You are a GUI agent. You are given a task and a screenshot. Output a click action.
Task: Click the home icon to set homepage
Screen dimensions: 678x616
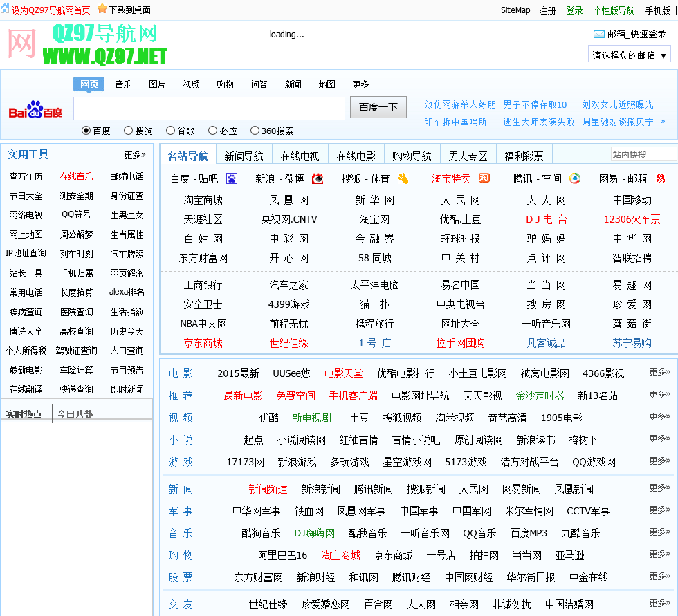[5, 10]
